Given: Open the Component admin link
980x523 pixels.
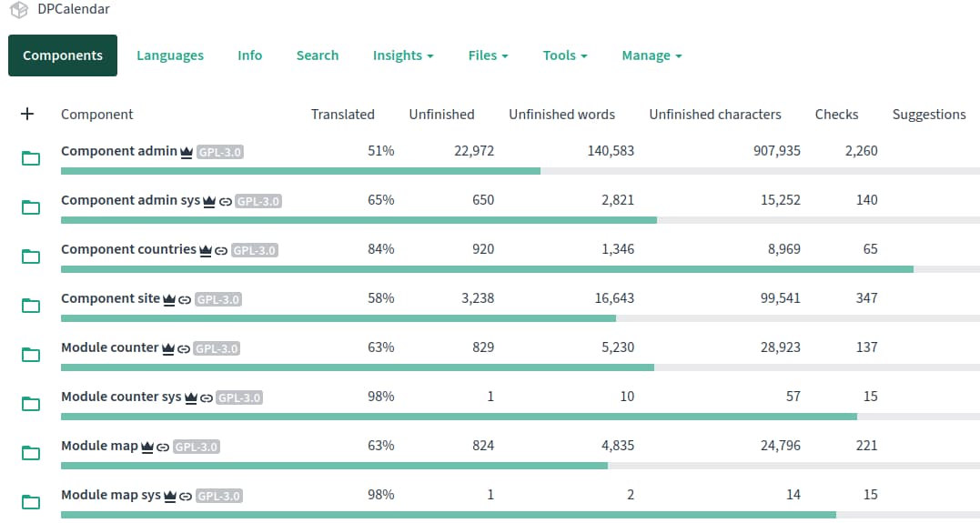Looking at the screenshot, I should [x=118, y=151].
